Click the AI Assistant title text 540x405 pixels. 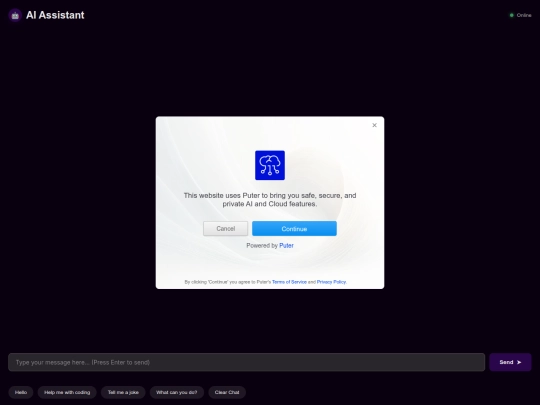55,15
